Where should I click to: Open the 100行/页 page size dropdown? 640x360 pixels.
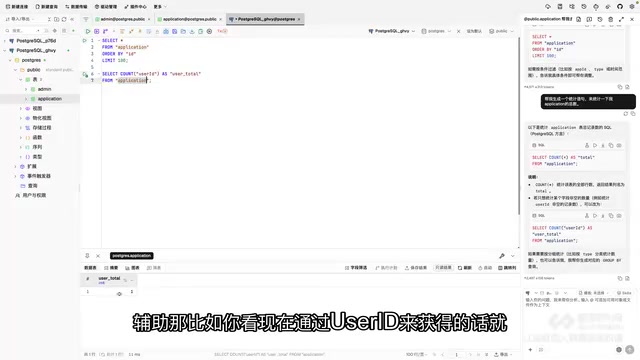click(x=417, y=354)
